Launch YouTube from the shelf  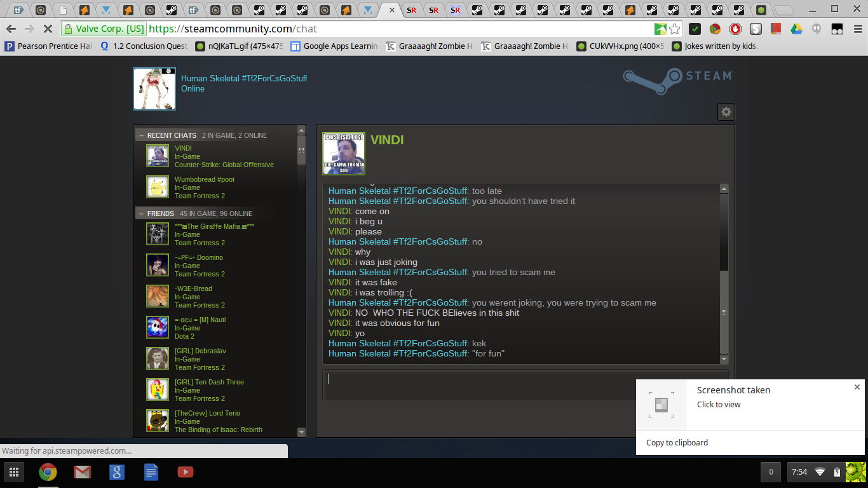coord(185,471)
